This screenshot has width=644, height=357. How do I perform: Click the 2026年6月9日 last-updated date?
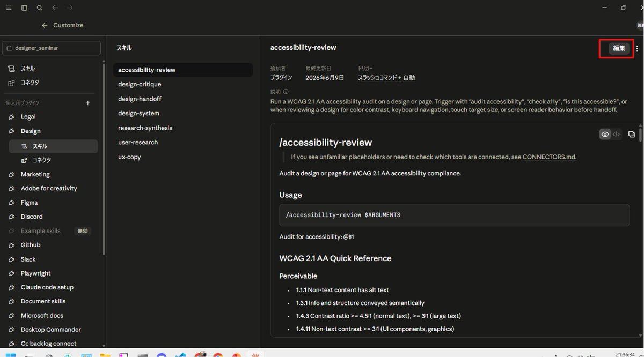325,78
